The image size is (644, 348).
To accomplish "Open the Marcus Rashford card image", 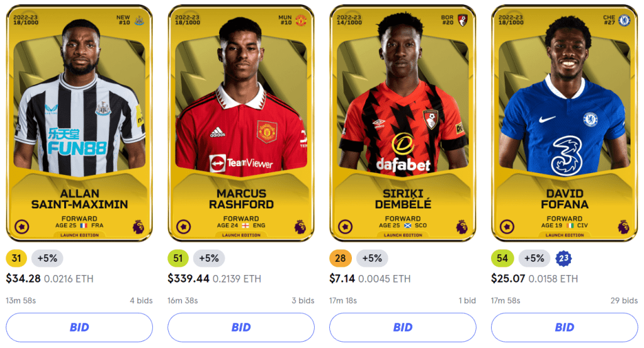I will (241, 123).
